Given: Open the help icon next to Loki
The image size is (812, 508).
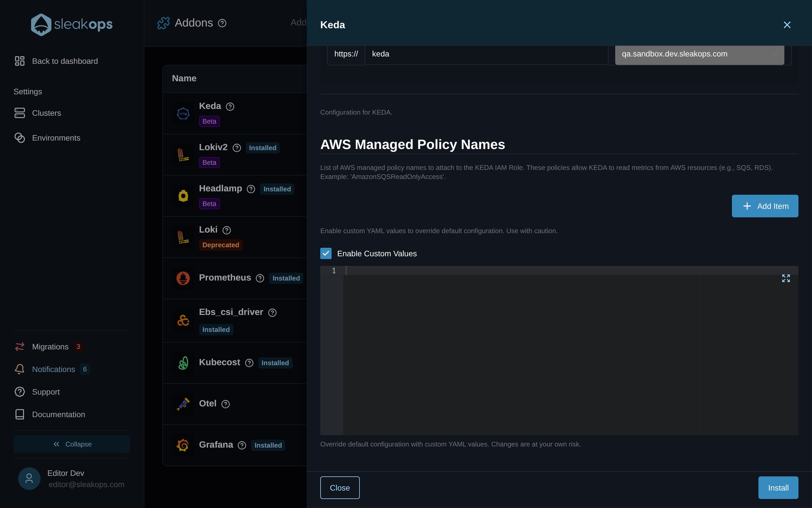Looking at the screenshot, I should click(227, 230).
